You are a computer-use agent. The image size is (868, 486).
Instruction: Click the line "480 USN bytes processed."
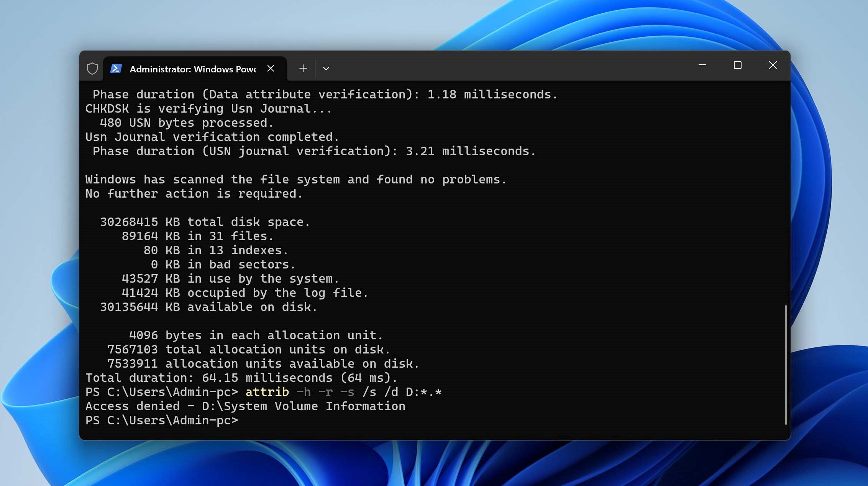(187, 123)
